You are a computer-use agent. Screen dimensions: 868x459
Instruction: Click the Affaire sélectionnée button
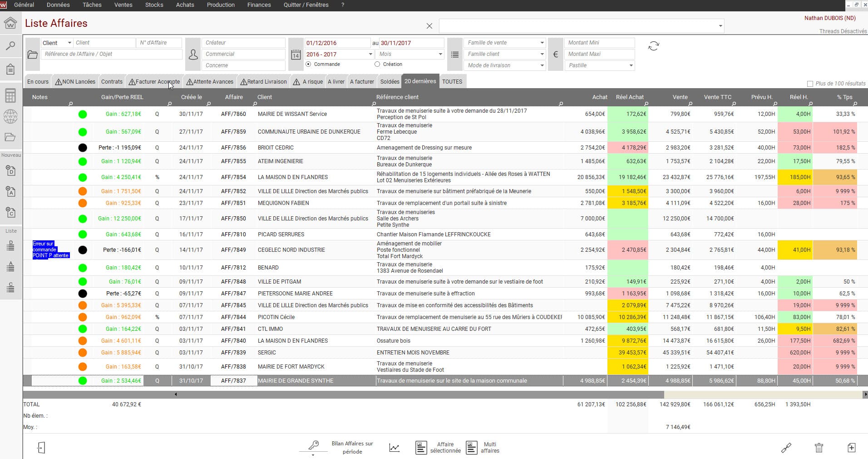point(438,448)
